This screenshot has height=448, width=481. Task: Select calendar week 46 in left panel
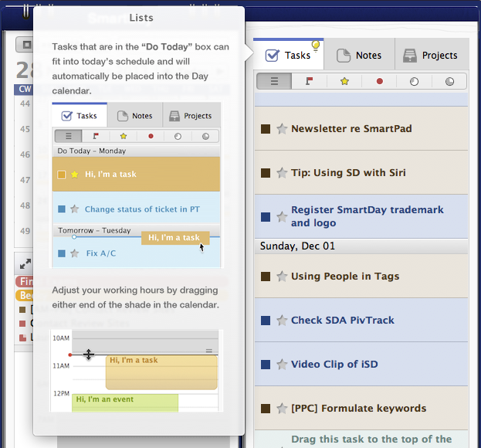[25, 154]
